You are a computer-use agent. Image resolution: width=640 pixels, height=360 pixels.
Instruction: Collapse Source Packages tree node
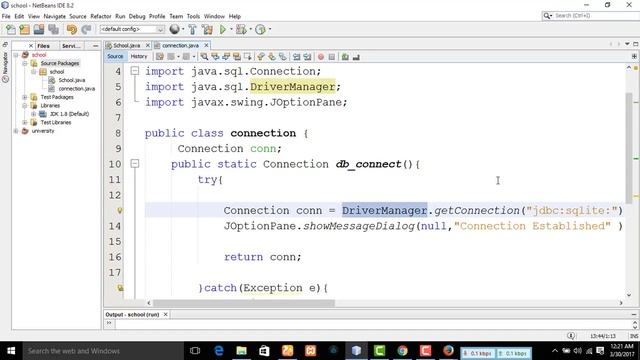click(x=25, y=63)
